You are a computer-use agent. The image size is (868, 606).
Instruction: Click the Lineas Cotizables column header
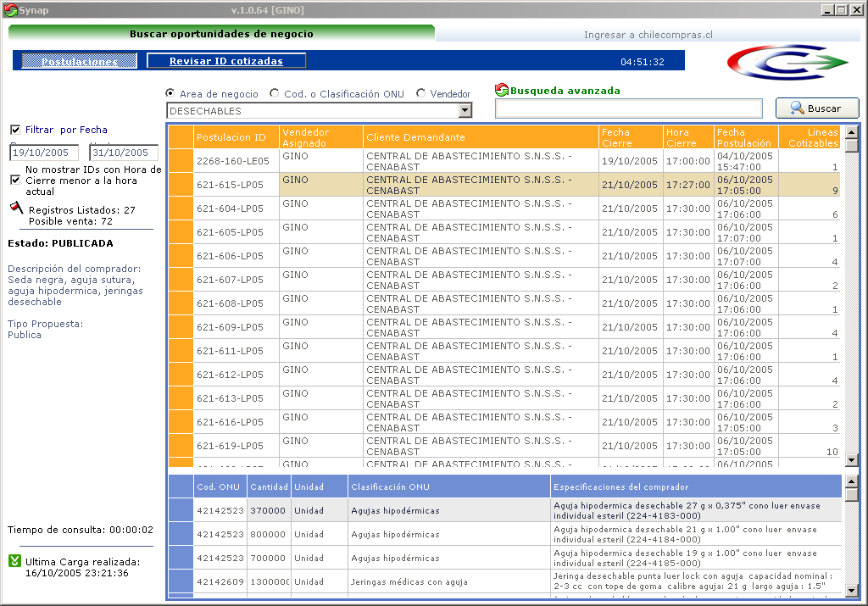coord(810,136)
